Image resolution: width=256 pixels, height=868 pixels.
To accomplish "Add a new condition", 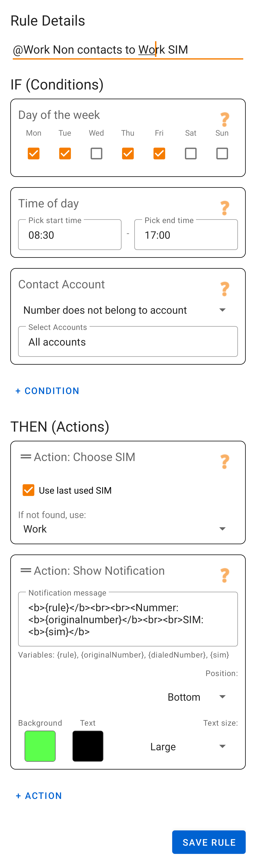I will pyautogui.click(x=47, y=391).
